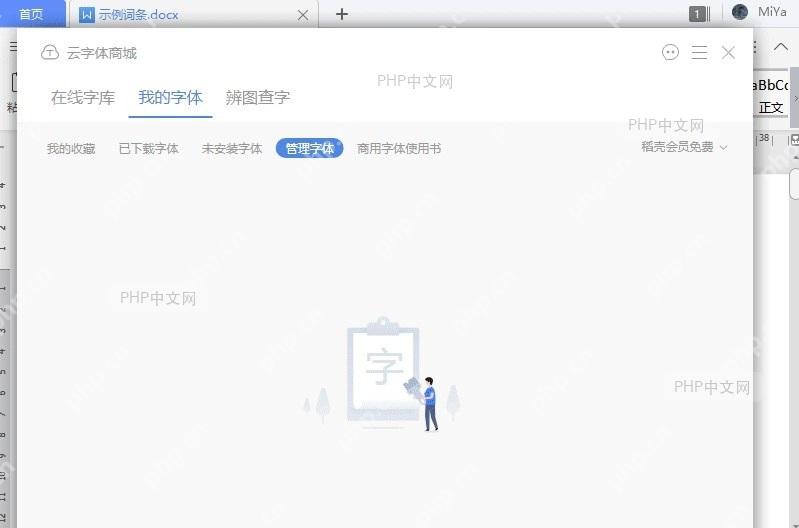The width and height of the screenshot is (799, 528).
Task: Switch to the 在线字库 tab
Action: (83, 97)
